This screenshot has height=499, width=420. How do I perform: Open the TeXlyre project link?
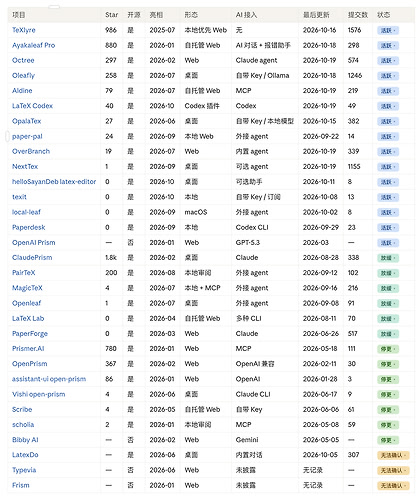pyautogui.click(x=24, y=30)
